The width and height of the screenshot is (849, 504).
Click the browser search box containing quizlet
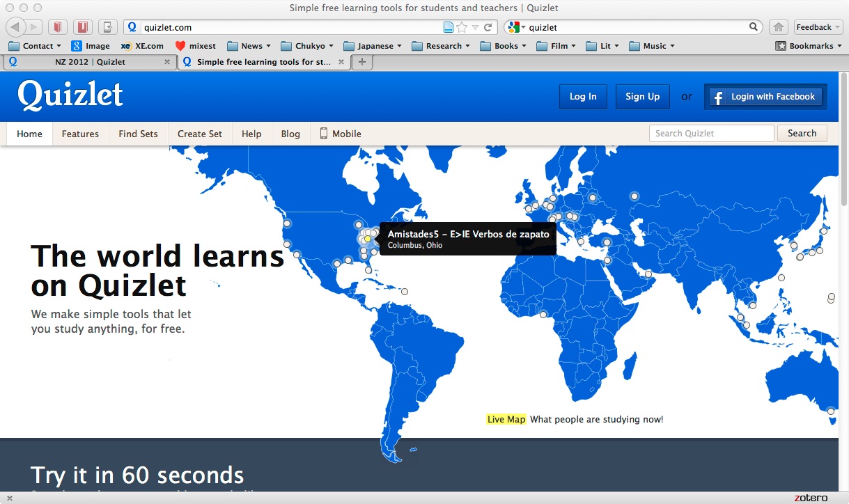[x=635, y=27]
